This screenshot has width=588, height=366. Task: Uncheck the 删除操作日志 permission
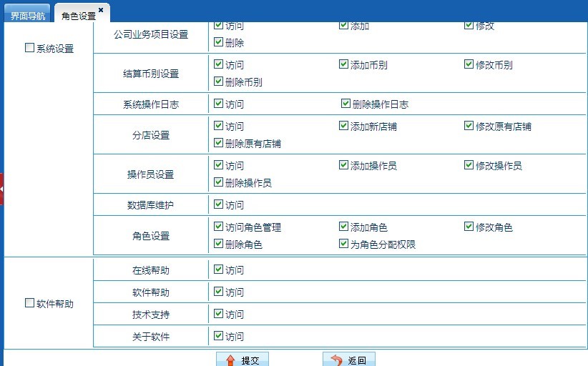(346, 104)
